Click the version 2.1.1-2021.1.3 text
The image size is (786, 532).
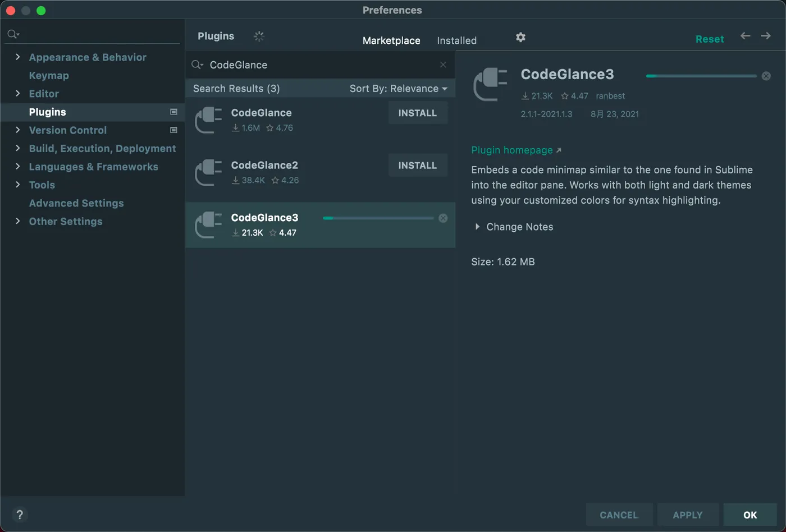point(546,114)
